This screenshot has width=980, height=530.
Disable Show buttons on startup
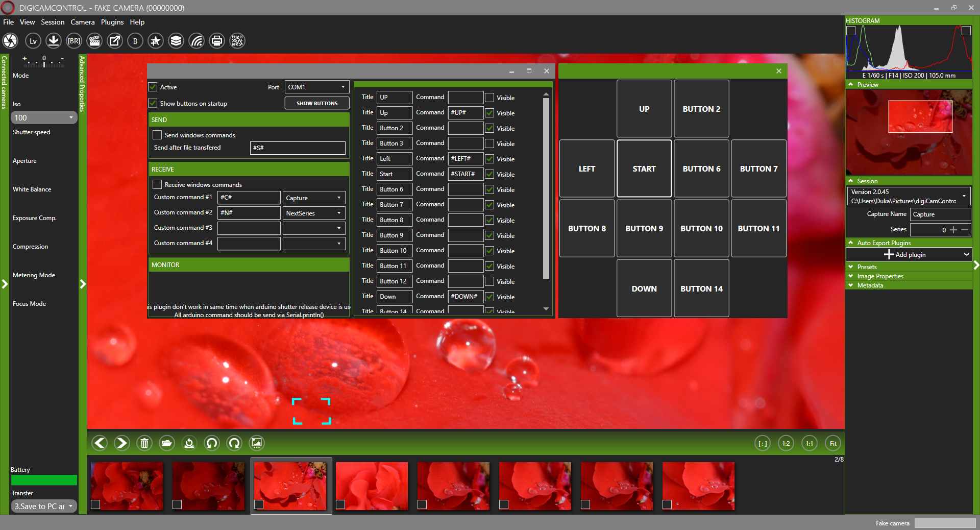coord(152,103)
